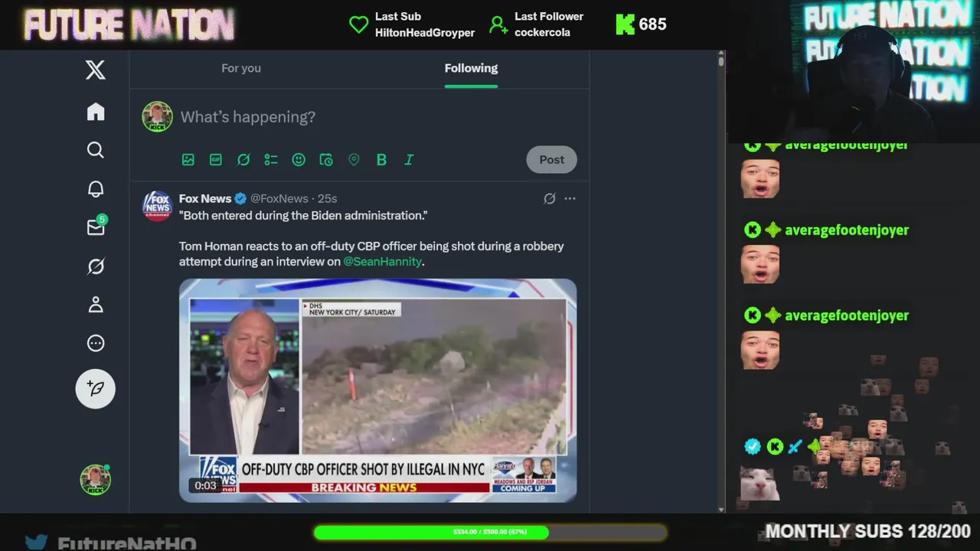Click the MONTHLY SUBS 128/200 text
The width and height of the screenshot is (980, 551).
tap(867, 531)
